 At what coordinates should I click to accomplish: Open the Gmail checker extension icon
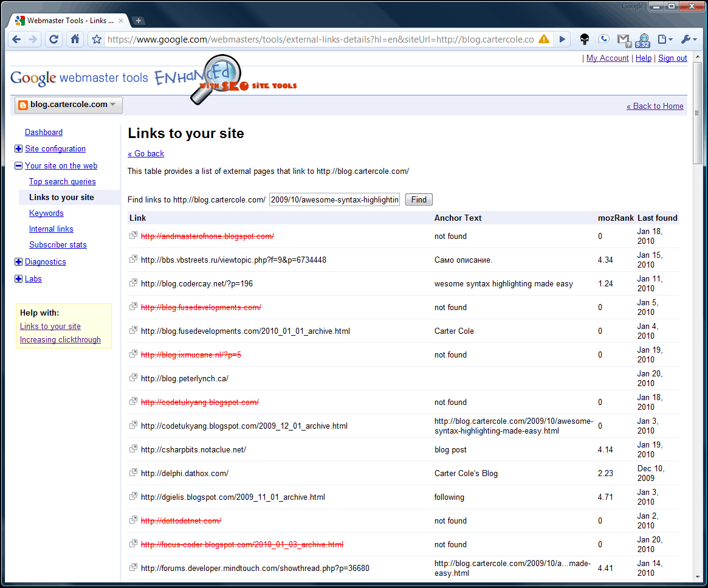coord(623,40)
